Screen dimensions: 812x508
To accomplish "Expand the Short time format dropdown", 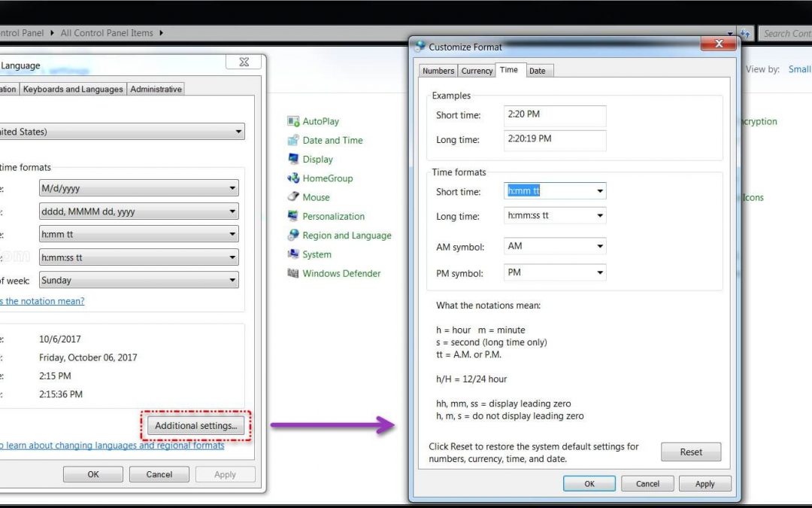I will 599,191.
